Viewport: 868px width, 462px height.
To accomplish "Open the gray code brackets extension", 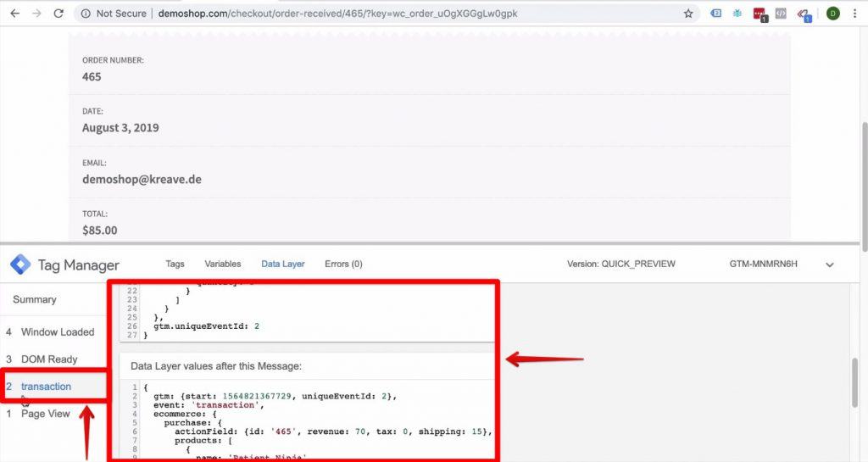I will pos(781,14).
